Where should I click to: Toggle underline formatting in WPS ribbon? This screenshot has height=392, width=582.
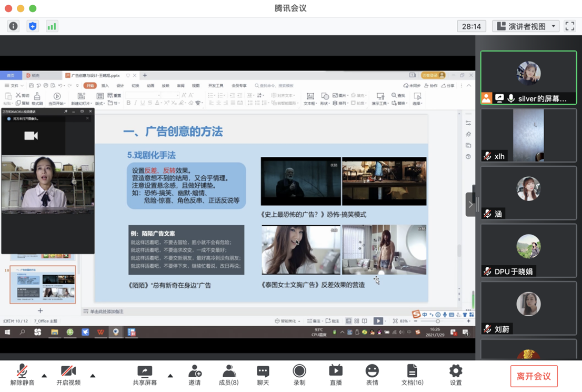[x=143, y=103]
